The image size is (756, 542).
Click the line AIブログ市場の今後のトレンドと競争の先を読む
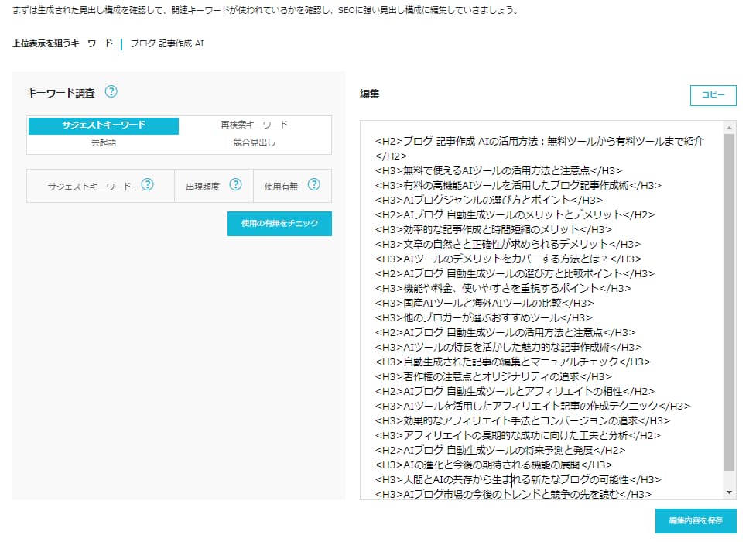pyautogui.click(x=514, y=494)
